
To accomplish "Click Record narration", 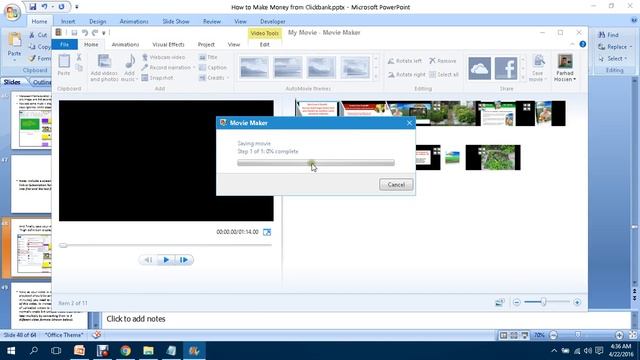I will point(166,67).
